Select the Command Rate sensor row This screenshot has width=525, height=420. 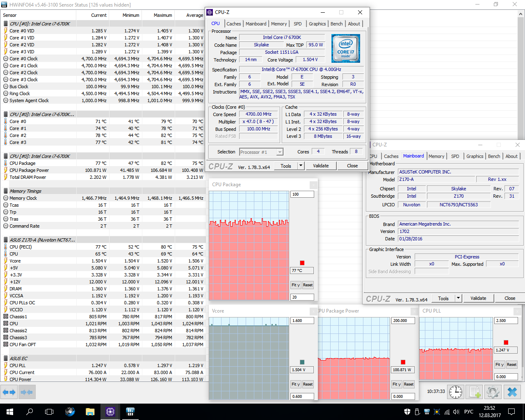click(x=103, y=226)
